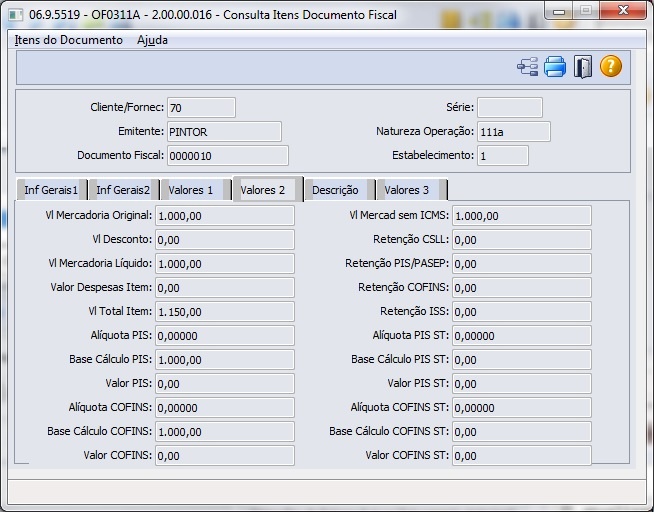This screenshot has width=654, height=512.
Task: Open the document structure tree icon
Action: pyautogui.click(x=528, y=67)
